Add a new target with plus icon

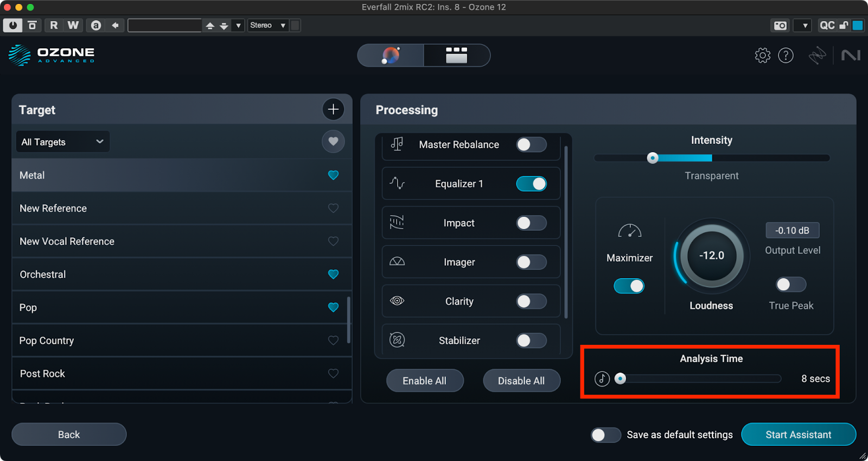coord(333,109)
